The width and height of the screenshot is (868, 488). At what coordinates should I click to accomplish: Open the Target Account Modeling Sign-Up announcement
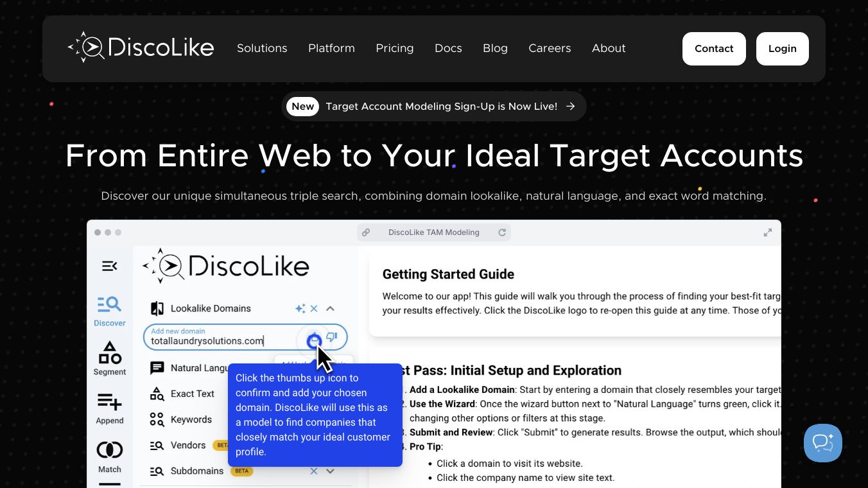(x=434, y=107)
